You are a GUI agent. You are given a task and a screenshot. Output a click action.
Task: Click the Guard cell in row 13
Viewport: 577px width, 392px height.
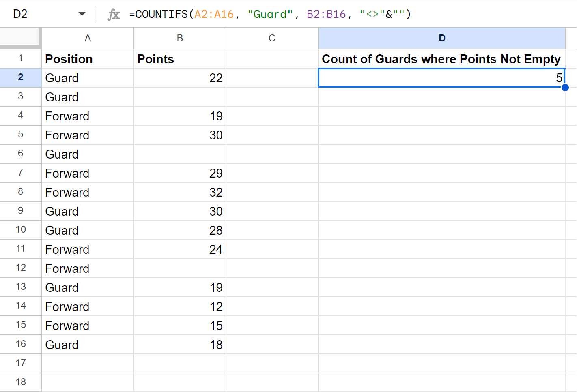(x=88, y=287)
